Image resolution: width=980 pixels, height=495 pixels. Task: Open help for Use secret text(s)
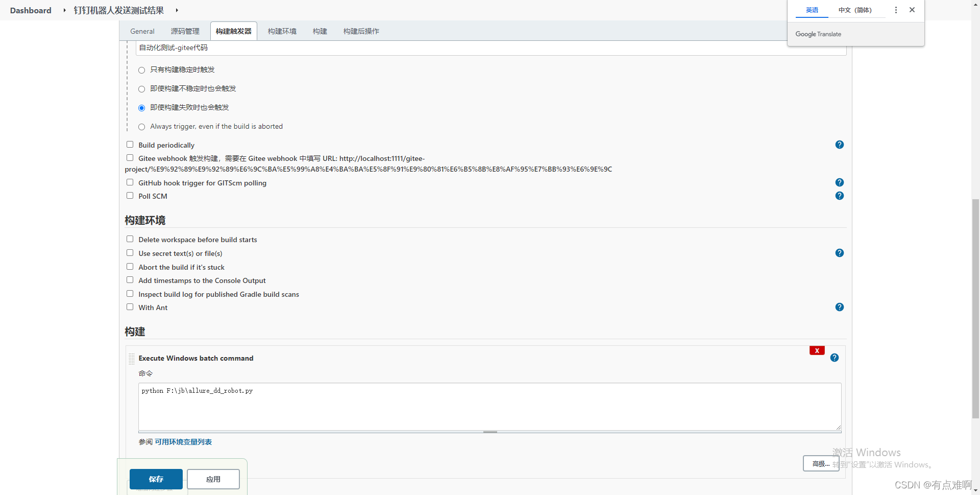click(x=839, y=253)
